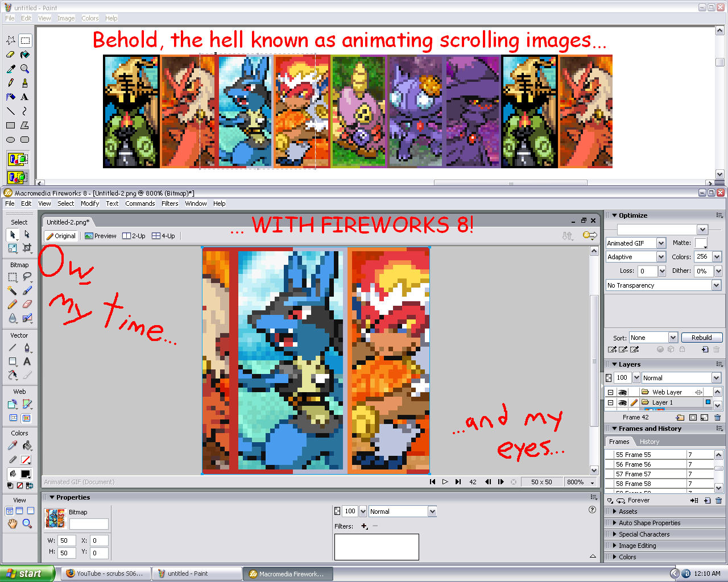The image size is (728, 582).
Task: Select the Pen tool in Fireworks Vector section
Action: (x=27, y=347)
